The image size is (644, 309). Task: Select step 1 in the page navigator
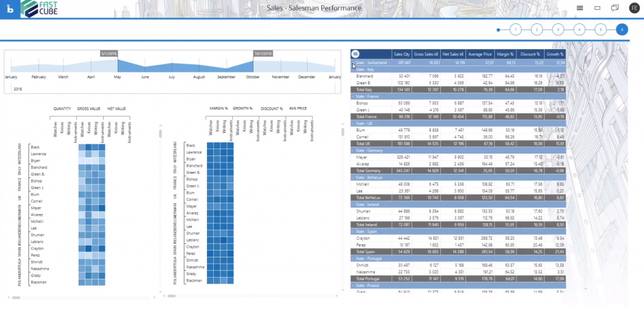[515, 30]
